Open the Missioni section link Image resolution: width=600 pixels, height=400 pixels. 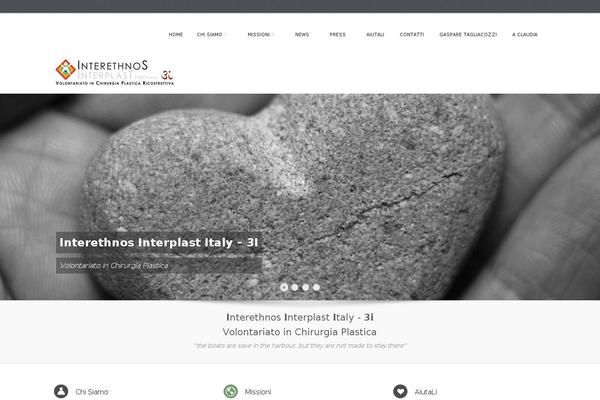258,392
